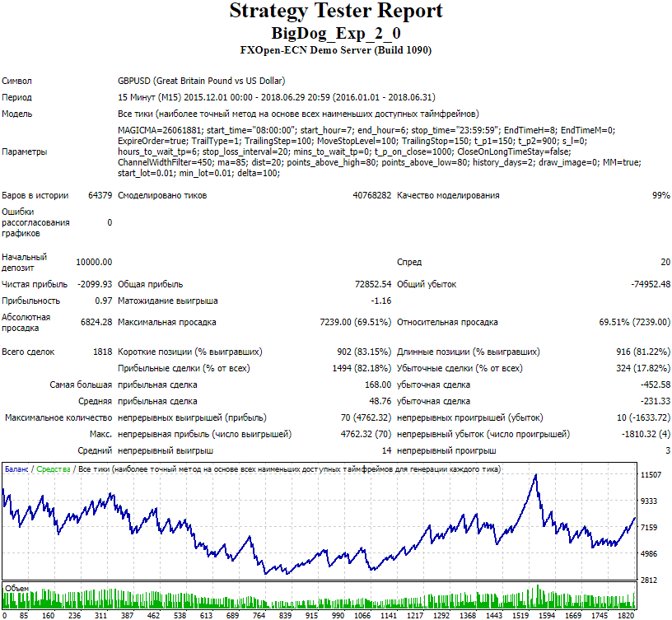The image size is (672, 620).
Task: Click chart y-axis label 11507
Action: coord(651,475)
